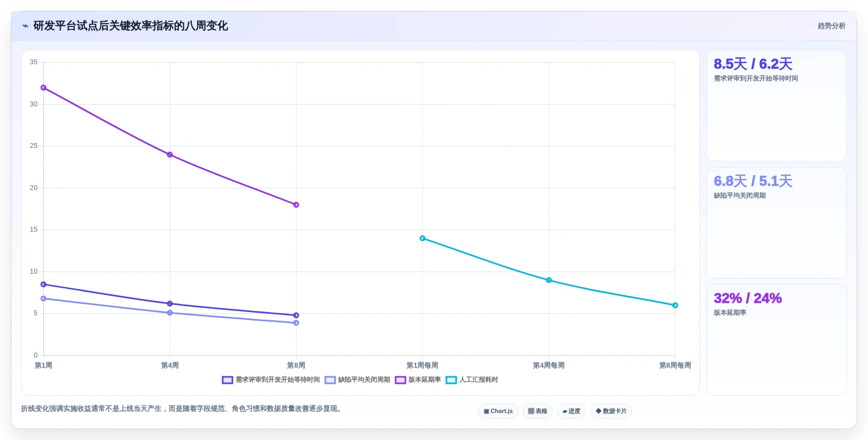Select the 缺陷平均关闭周期 point at 第8周

[x=296, y=323]
